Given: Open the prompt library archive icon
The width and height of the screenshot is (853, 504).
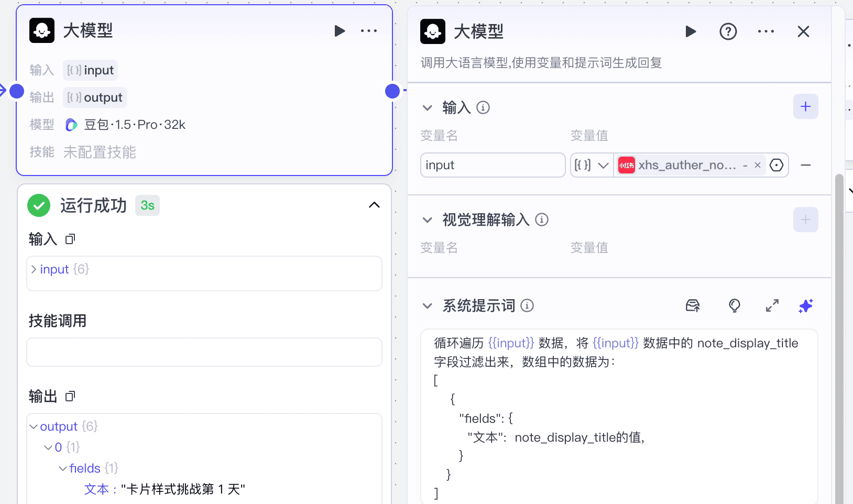Looking at the screenshot, I should coord(693,305).
